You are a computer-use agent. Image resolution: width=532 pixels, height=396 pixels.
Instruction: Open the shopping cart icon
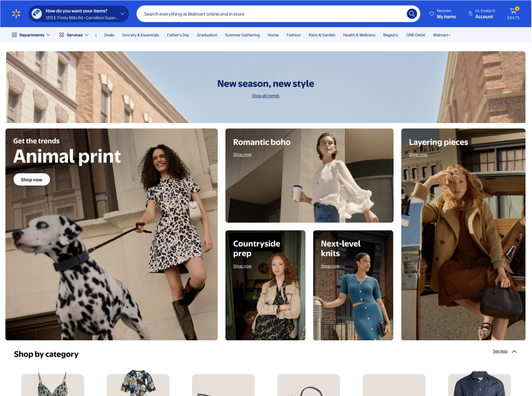coord(513,11)
